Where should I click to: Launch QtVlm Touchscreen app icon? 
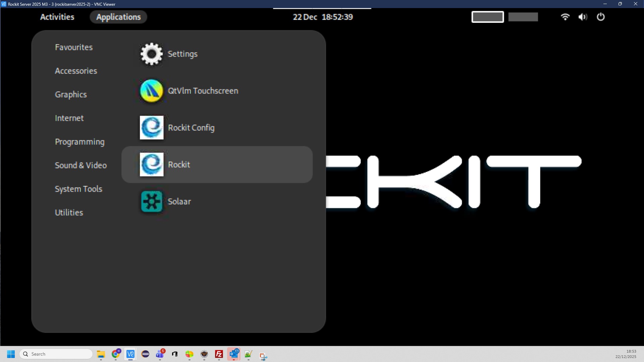click(x=151, y=91)
